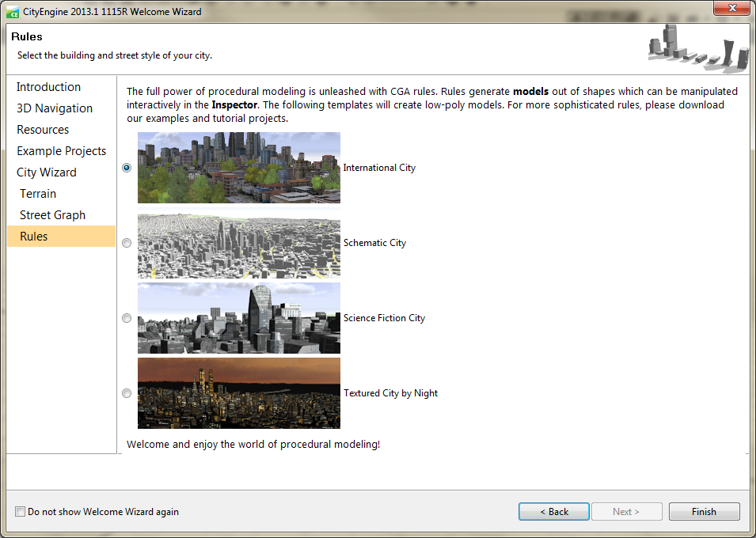Image resolution: width=756 pixels, height=538 pixels.
Task: Open the Terrain step
Action: 38,193
